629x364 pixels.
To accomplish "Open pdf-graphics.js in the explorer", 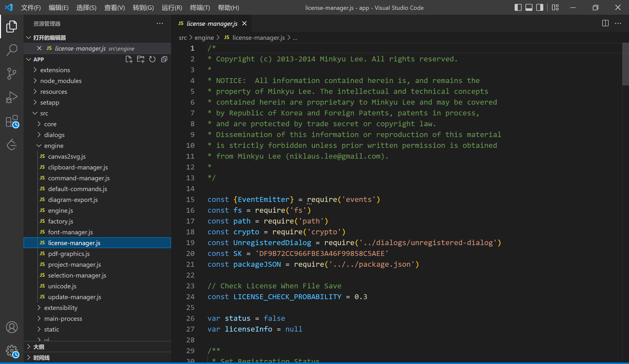I will coord(97,254).
